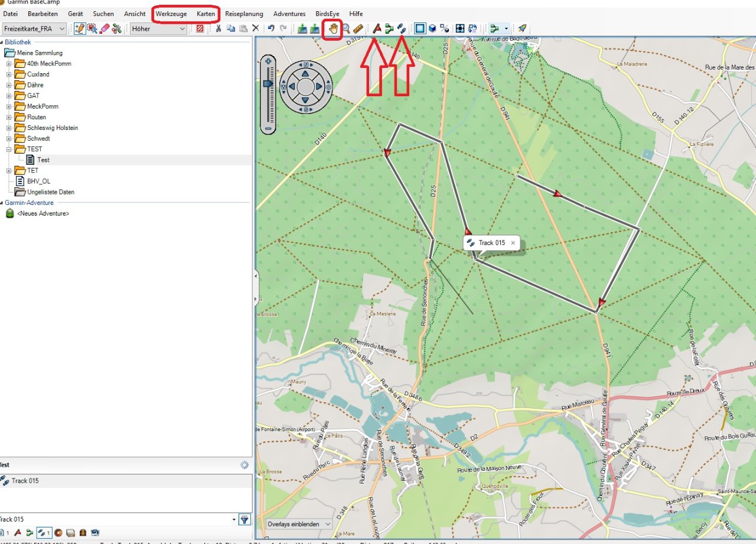Toggle the tracks filter in bottom bar
756x544 pixels.
pos(43,533)
